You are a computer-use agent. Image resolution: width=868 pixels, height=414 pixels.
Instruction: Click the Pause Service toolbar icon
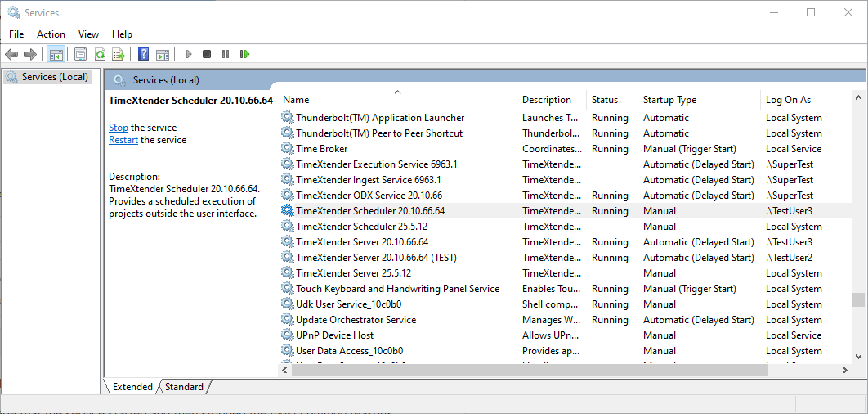point(226,54)
